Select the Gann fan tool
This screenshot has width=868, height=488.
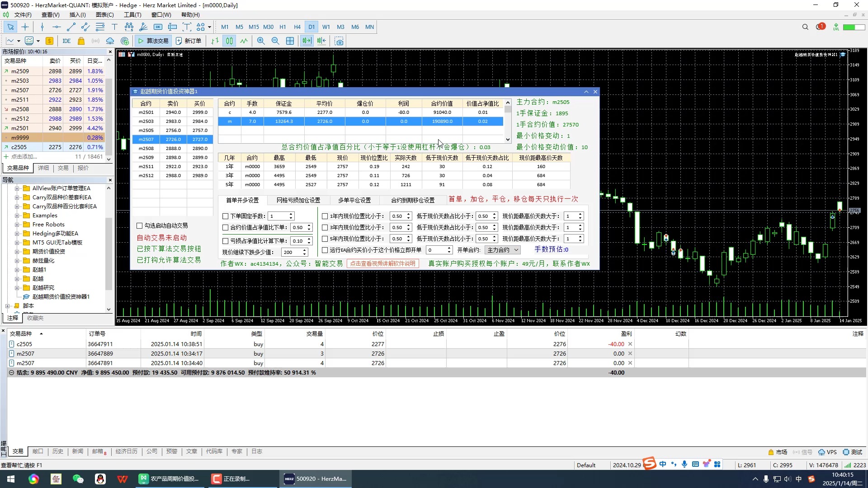tap(143, 27)
